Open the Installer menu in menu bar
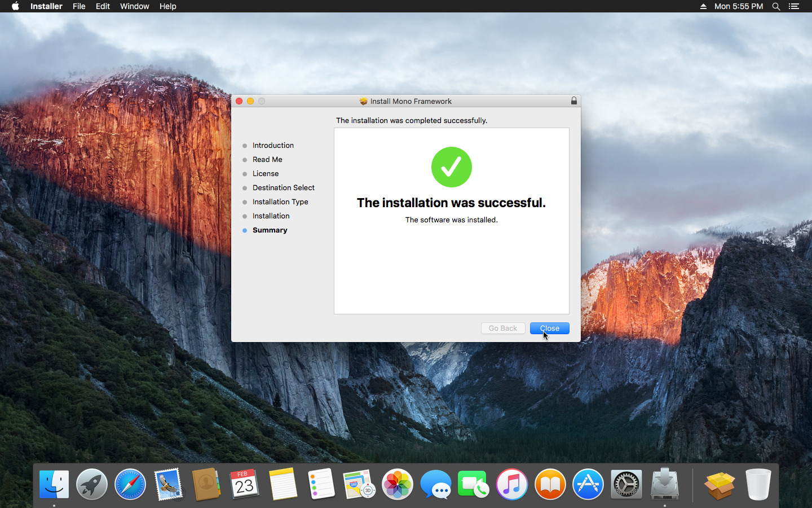This screenshot has height=508, width=812. (46, 6)
